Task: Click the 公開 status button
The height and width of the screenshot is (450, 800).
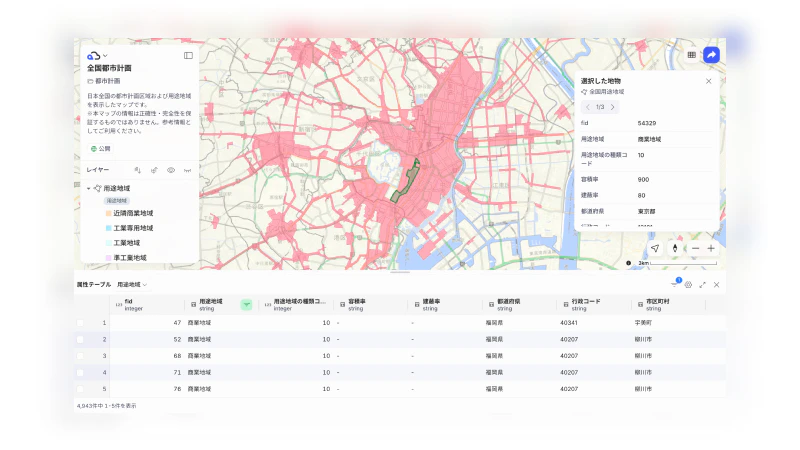Action: 101,148
